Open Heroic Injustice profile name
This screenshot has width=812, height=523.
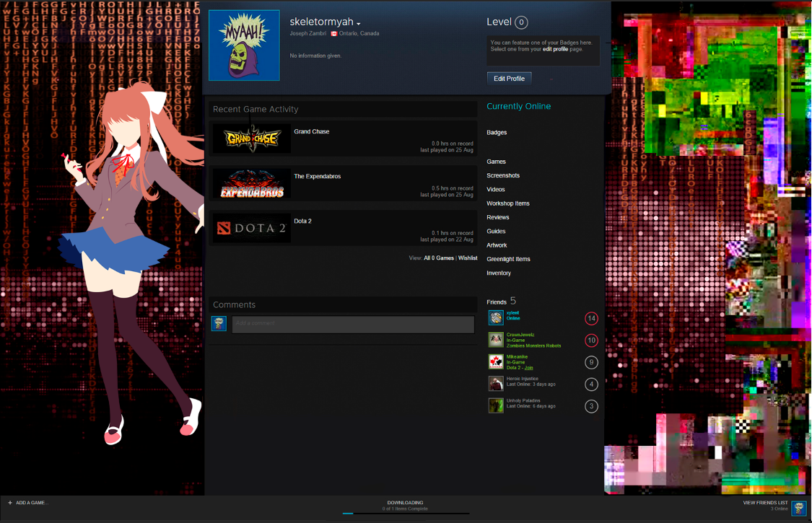523,379
